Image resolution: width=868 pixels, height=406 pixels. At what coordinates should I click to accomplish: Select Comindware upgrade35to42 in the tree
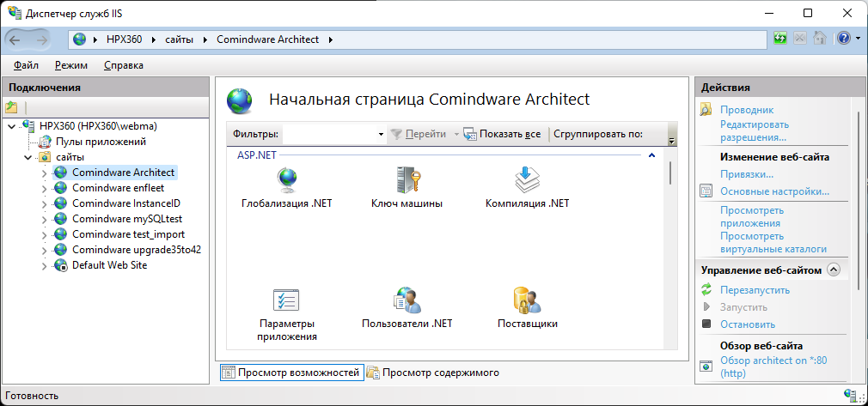(136, 250)
